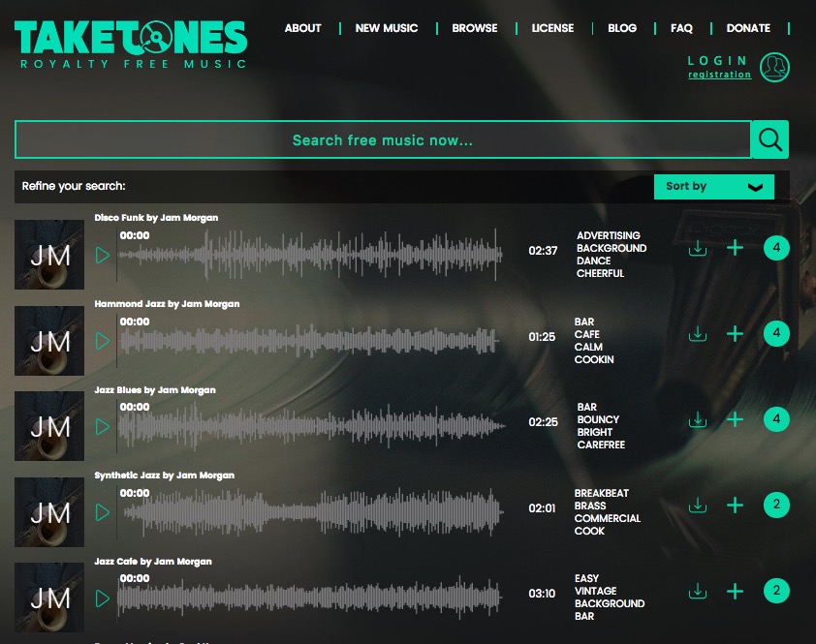Open the user profile avatar icon
Image resolution: width=816 pixels, height=644 pixels.
pyautogui.click(x=774, y=67)
